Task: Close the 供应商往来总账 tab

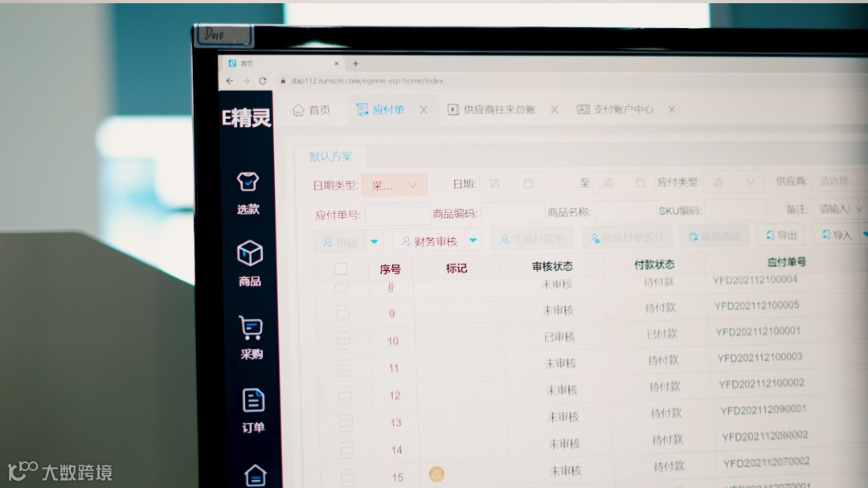Action: [554, 109]
